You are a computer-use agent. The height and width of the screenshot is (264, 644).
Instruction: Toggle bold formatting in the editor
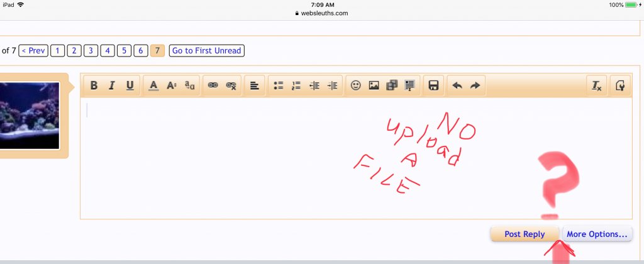(x=94, y=86)
